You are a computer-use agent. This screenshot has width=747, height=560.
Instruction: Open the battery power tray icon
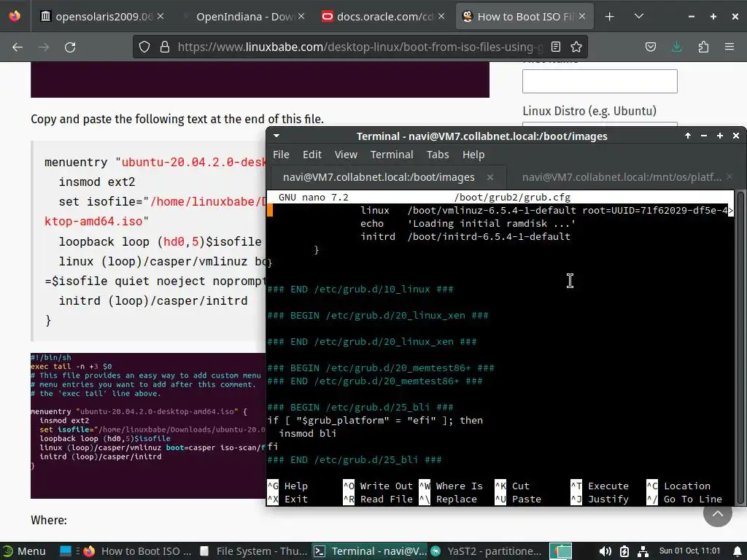click(624, 551)
